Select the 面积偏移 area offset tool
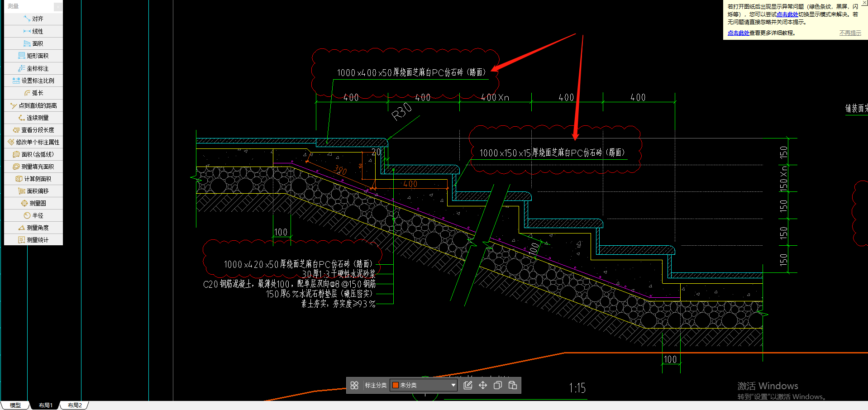The image size is (868, 410). (x=33, y=191)
